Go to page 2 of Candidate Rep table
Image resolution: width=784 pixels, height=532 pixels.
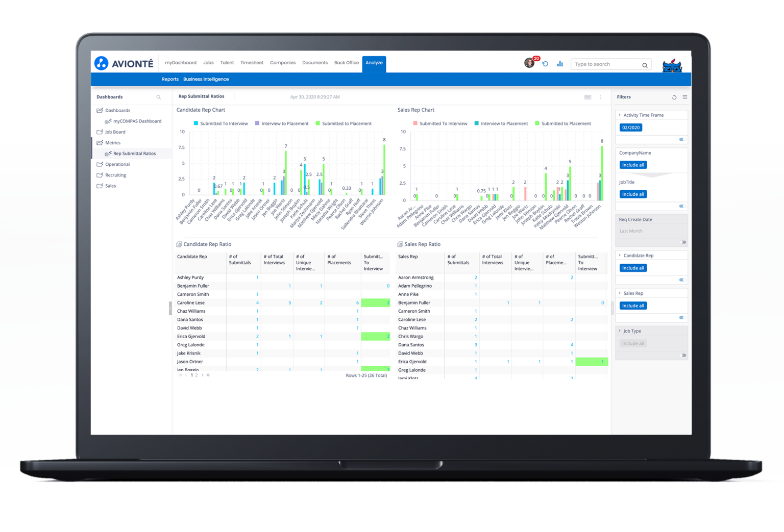[x=197, y=375]
